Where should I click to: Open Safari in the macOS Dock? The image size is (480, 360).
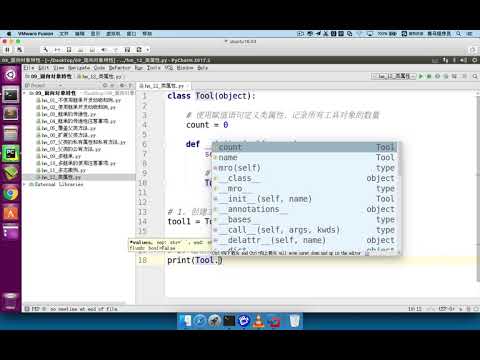click(200, 321)
